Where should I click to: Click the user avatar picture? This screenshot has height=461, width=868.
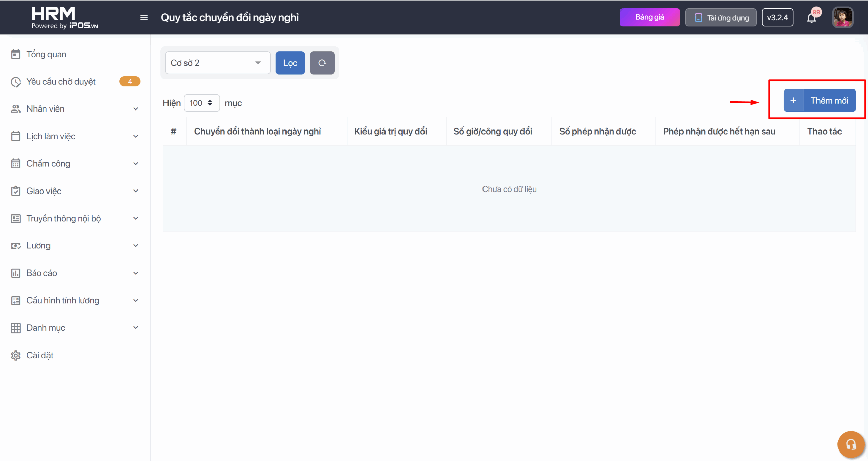842,18
